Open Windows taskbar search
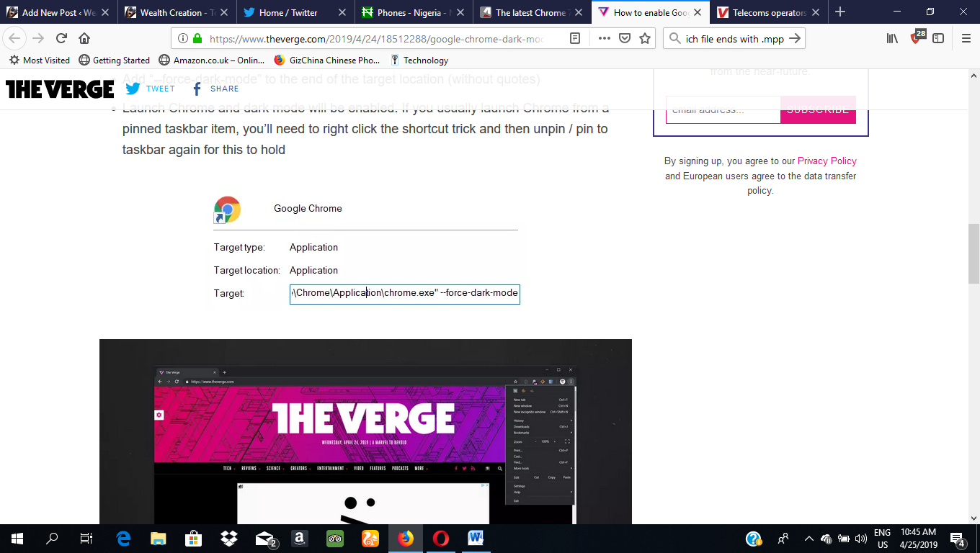This screenshot has width=980, height=553. coord(52,539)
